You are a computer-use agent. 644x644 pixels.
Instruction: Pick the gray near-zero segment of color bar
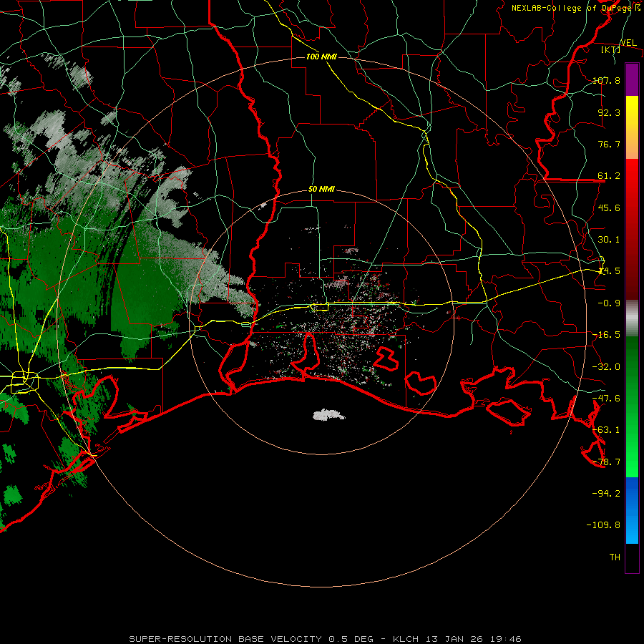tap(632, 318)
